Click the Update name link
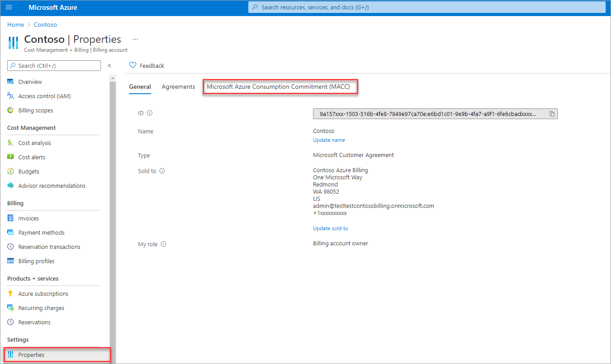611x364 pixels. click(329, 140)
